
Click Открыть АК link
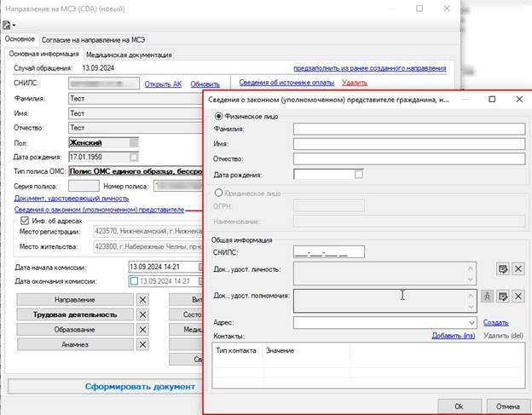tap(163, 84)
